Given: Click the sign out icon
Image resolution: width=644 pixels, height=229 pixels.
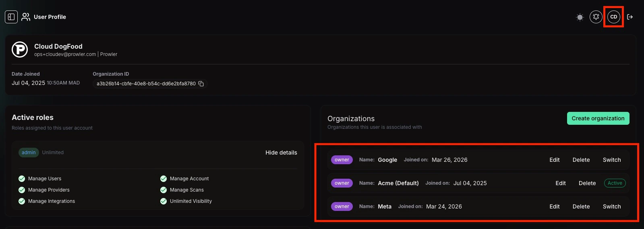Looking at the screenshot, I should coord(630,17).
